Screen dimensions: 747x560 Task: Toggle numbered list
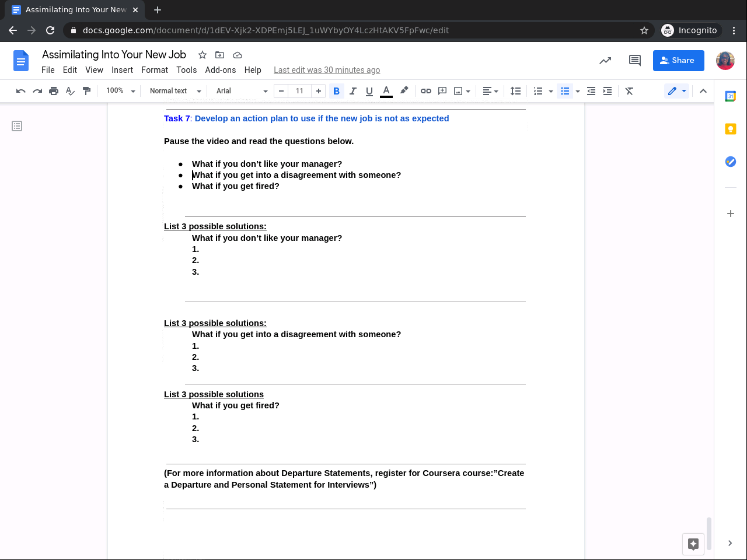tap(538, 91)
